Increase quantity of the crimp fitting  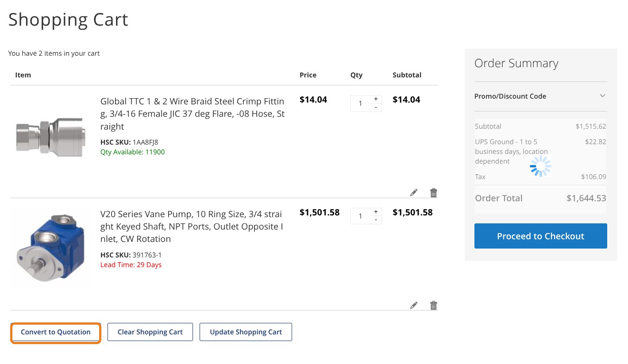(376, 99)
